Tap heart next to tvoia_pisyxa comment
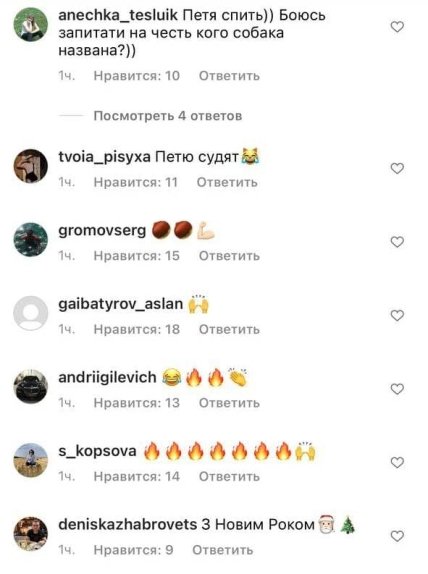The height and width of the screenshot is (574, 428). (397, 168)
